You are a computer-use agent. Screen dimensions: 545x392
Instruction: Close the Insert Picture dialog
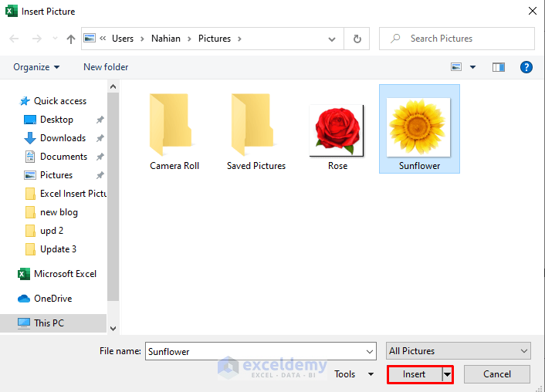point(532,11)
